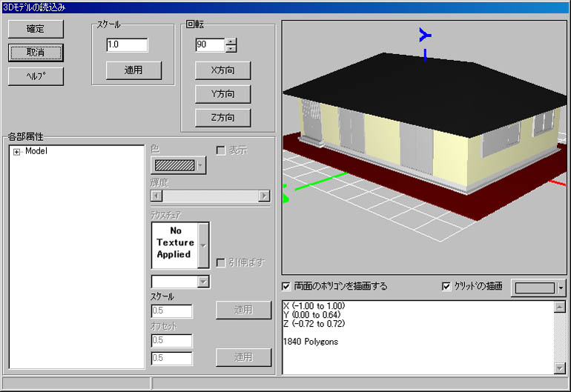Rotate model in Z方向
571x392 pixels.
[x=223, y=118]
